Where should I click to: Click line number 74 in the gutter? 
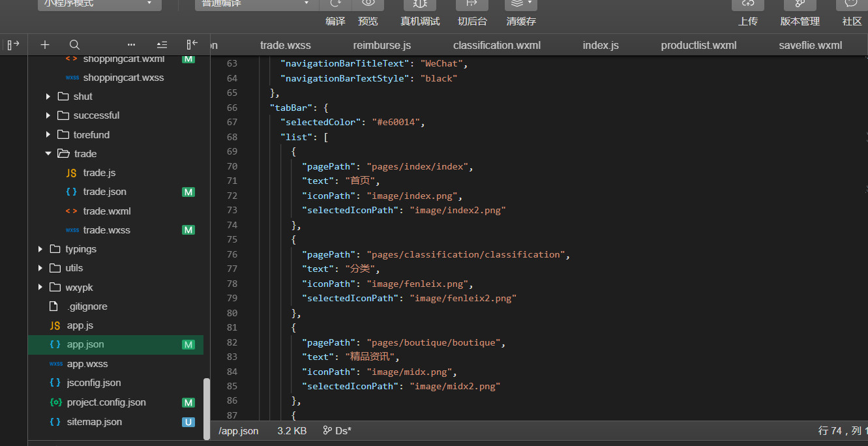pos(232,225)
